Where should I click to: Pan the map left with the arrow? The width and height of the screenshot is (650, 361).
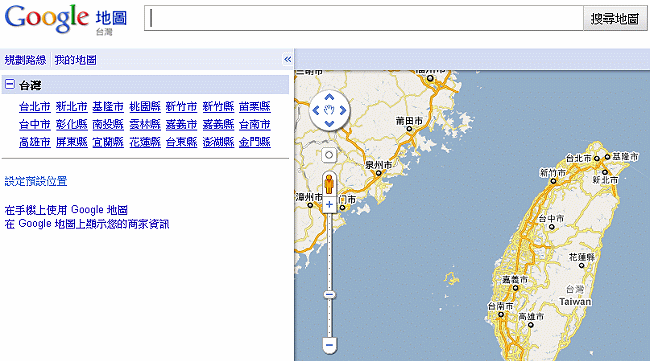point(316,110)
